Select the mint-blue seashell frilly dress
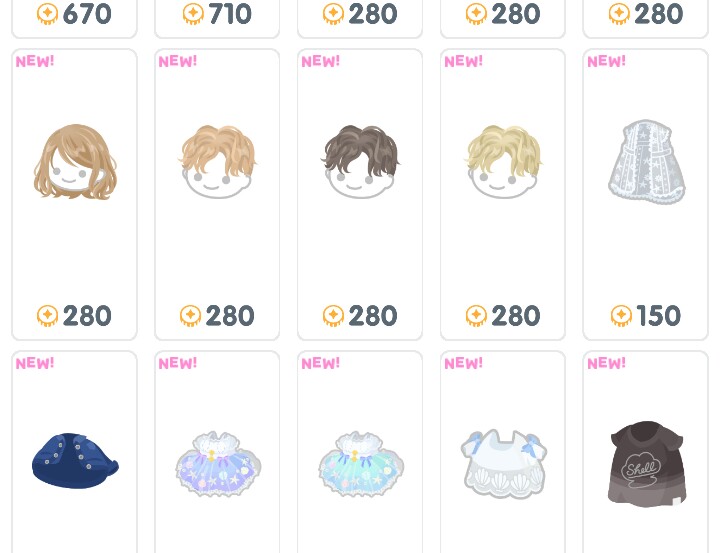720x553 pixels. coord(360,463)
